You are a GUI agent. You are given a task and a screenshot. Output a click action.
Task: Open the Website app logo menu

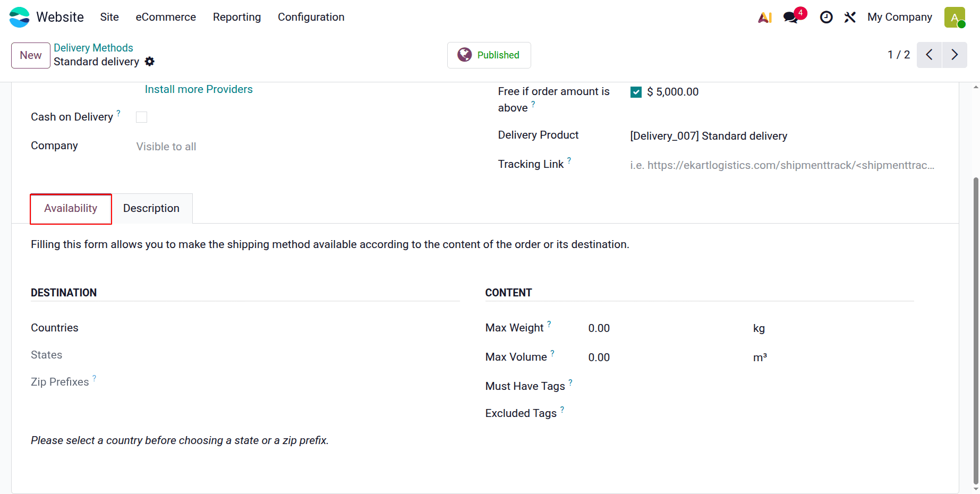[x=19, y=17]
